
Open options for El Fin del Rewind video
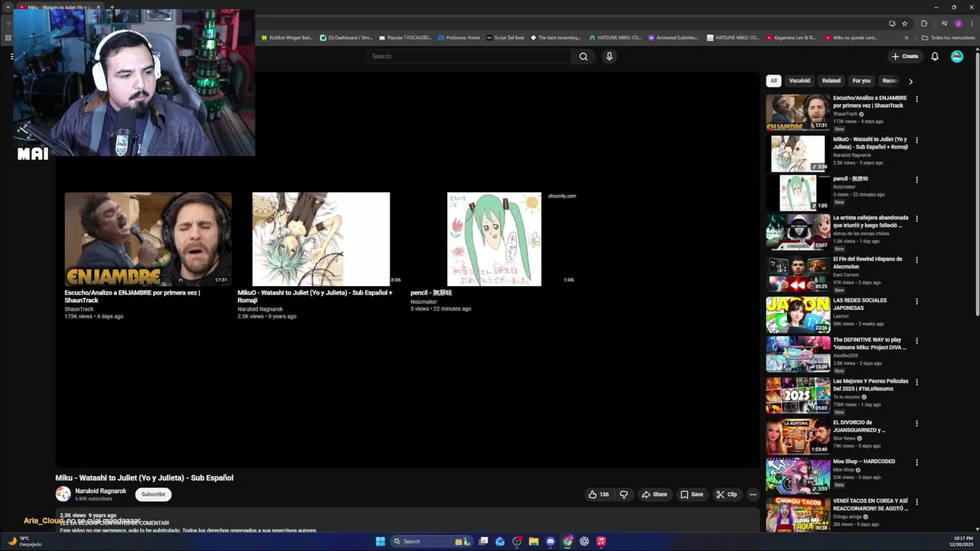point(916,260)
